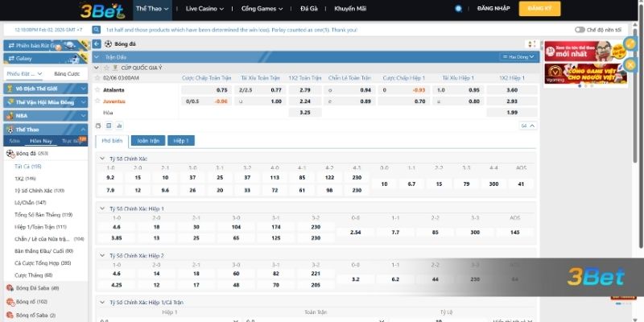644x322 pixels.
Task: Open Cược Thắng (68) link
Action: pyautogui.click(x=34, y=275)
